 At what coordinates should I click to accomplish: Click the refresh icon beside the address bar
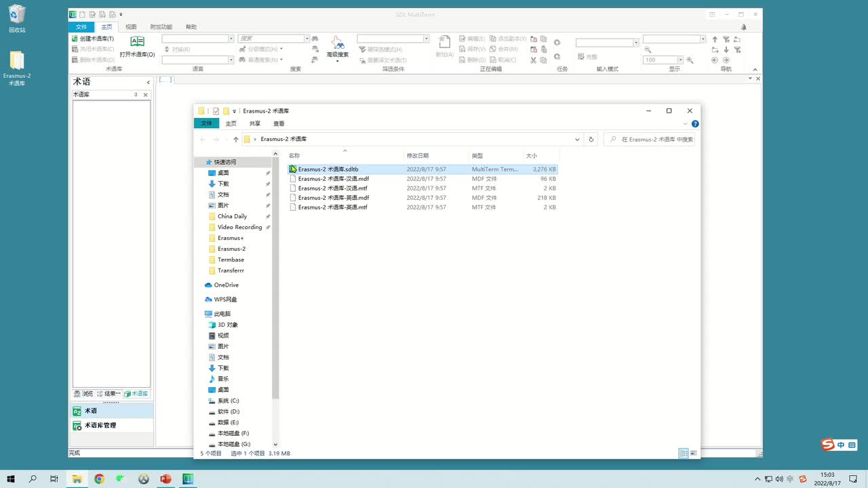[x=591, y=140]
